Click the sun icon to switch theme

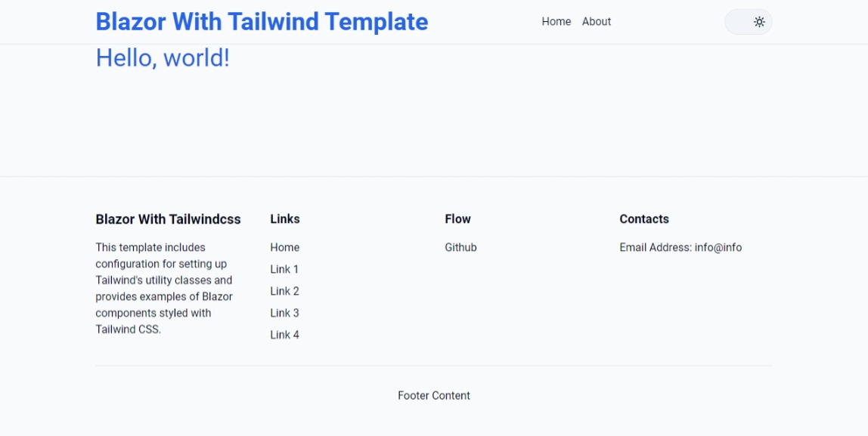click(759, 22)
